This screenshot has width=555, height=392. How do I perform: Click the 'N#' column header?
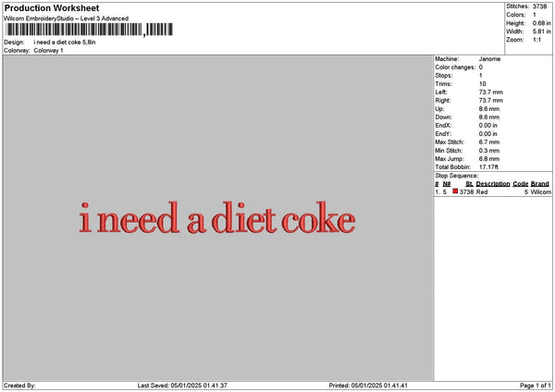click(x=447, y=184)
